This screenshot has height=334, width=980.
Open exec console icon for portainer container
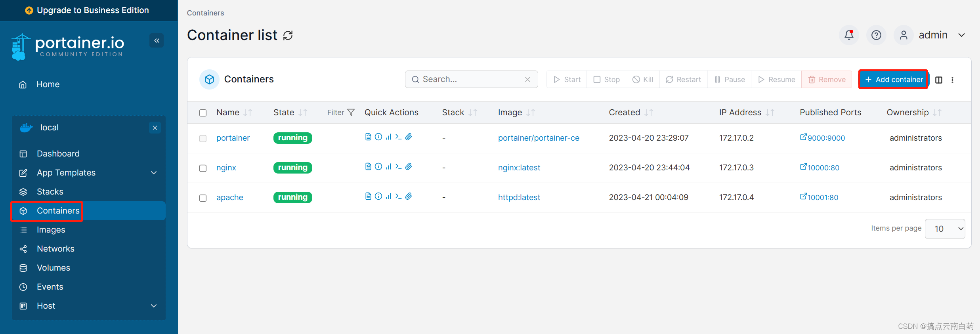(x=399, y=137)
